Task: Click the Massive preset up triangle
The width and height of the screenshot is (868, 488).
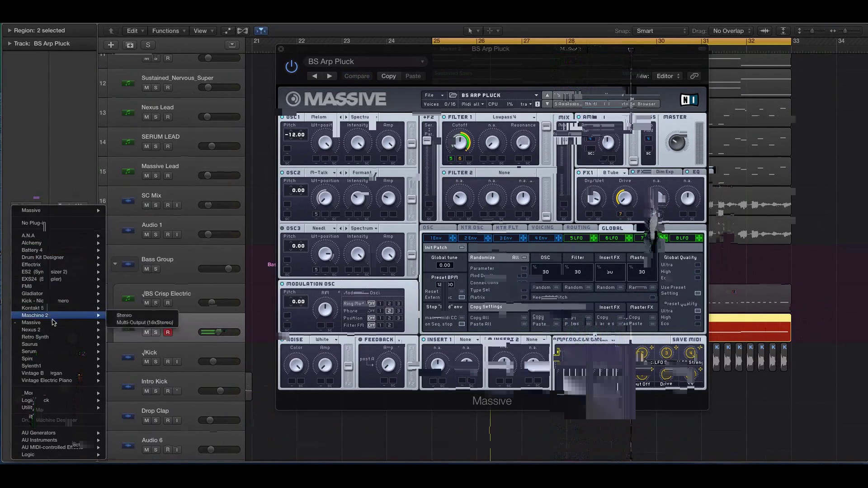Action: [x=547, y=95]
